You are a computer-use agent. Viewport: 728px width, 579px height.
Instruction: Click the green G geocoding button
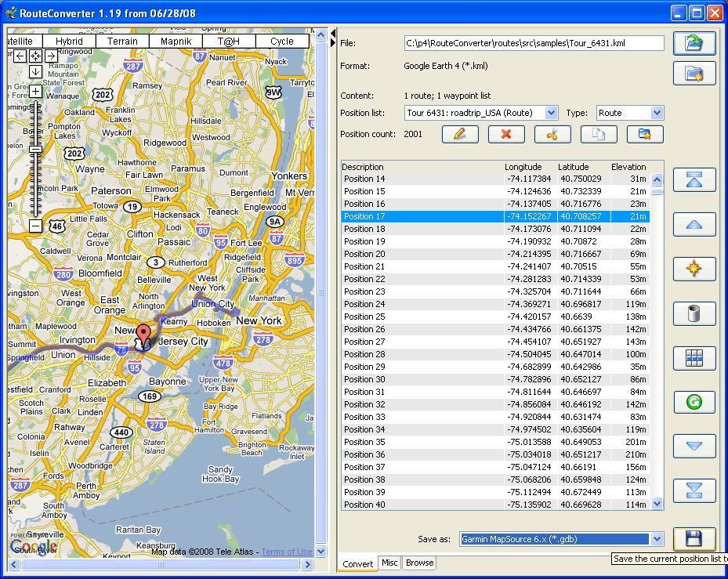(x=694, y=403)
